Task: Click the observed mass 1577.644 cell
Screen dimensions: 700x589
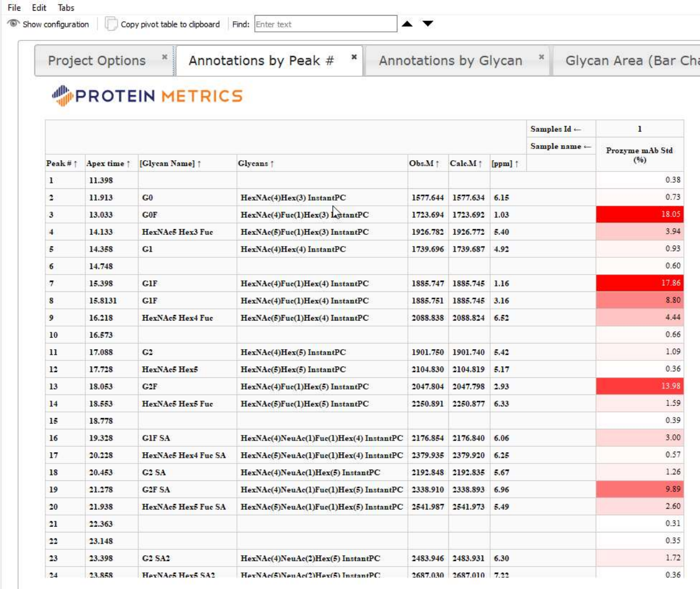Action: [428, 198]
